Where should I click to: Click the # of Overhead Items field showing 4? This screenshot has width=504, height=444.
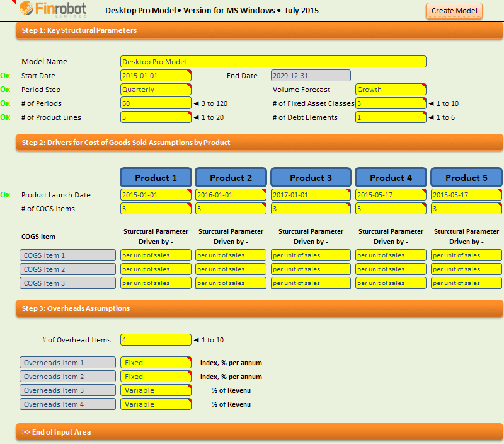point(156,339)
